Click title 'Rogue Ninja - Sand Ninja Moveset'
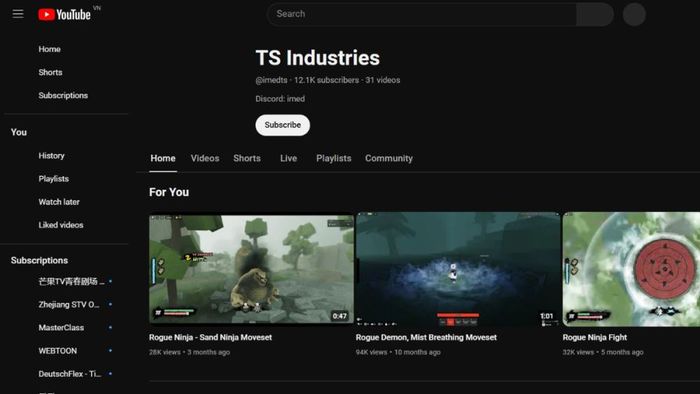This screenshot has height=394, width=700. click(210, 338)
